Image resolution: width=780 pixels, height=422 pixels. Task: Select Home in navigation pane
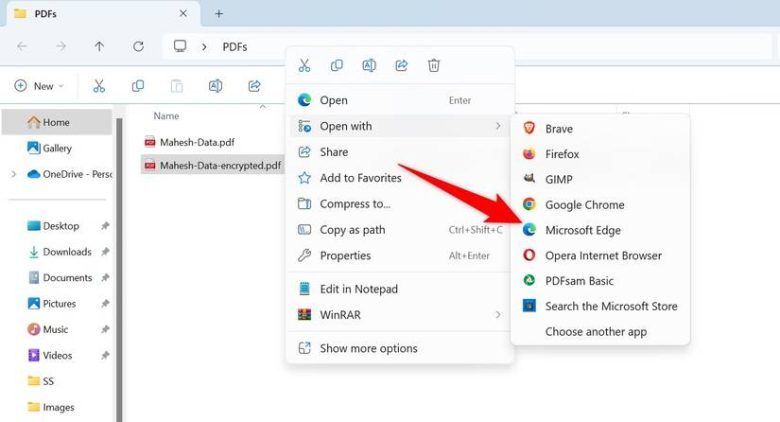tap(57, 122)
